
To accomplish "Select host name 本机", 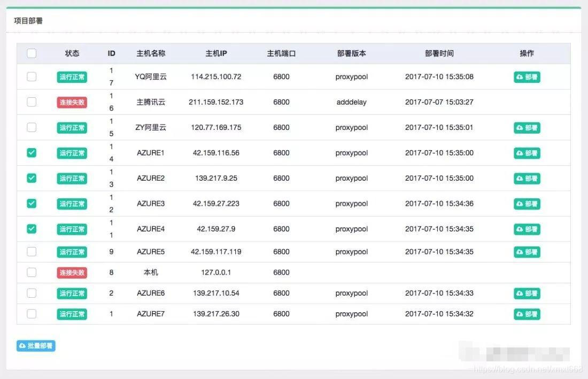I will click(151, 272).
